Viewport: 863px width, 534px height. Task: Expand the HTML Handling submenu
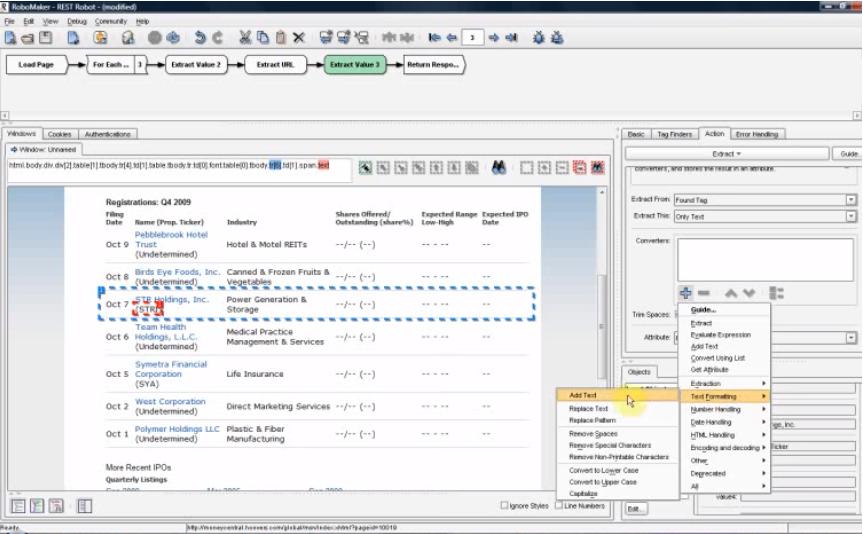[725, 434]
